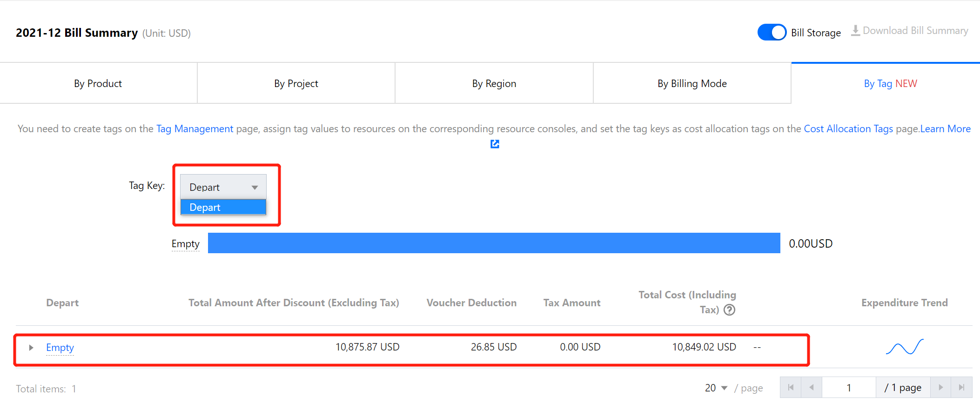
Task: Expand the Empty row triangle
Action: pyautogui.click(x=31, y=348)
